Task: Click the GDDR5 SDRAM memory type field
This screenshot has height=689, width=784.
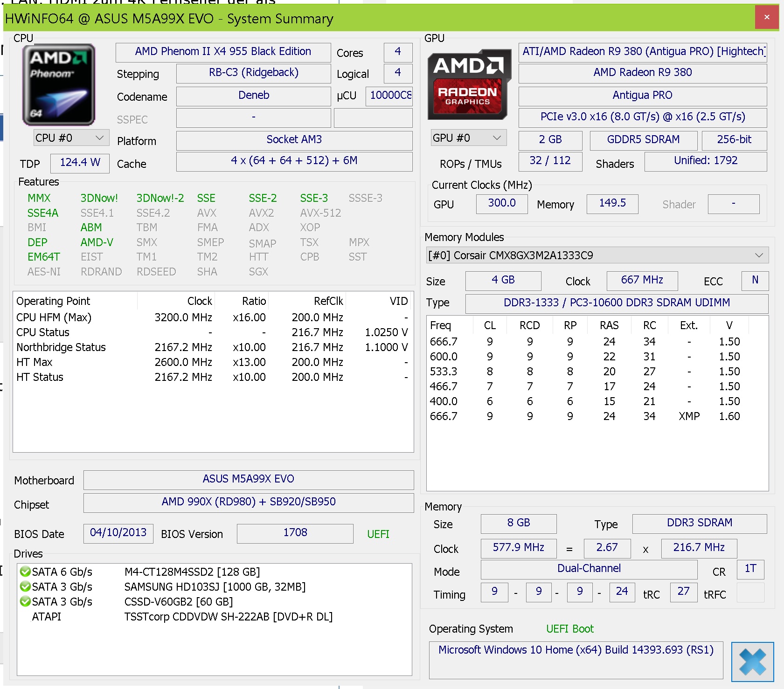Action: click(x=644, y=140)
